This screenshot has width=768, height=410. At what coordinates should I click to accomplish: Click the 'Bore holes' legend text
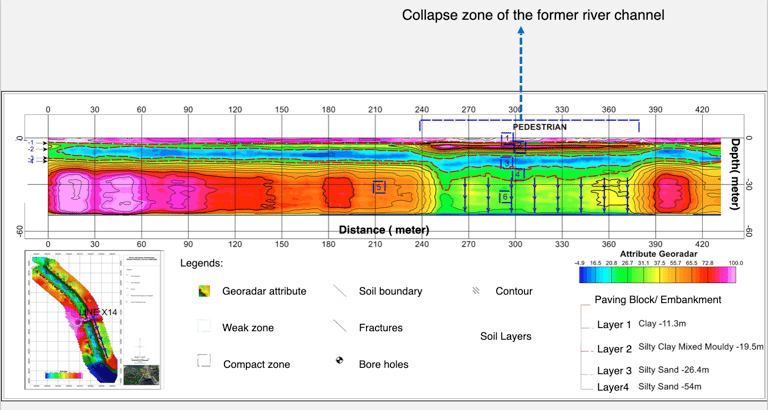[x=384, y=364]
